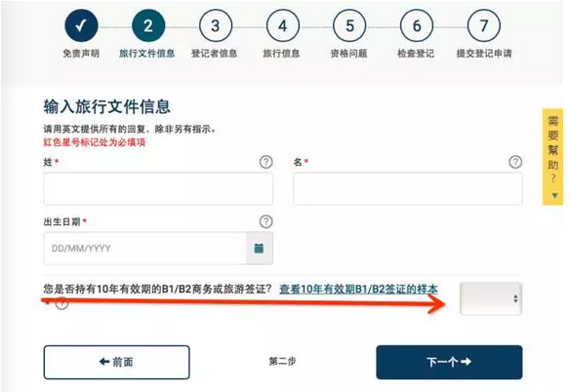The height and width of the screenshot is (392, 569).
Task: Click the 名 given name input field
Action: (x=408, y=188)
